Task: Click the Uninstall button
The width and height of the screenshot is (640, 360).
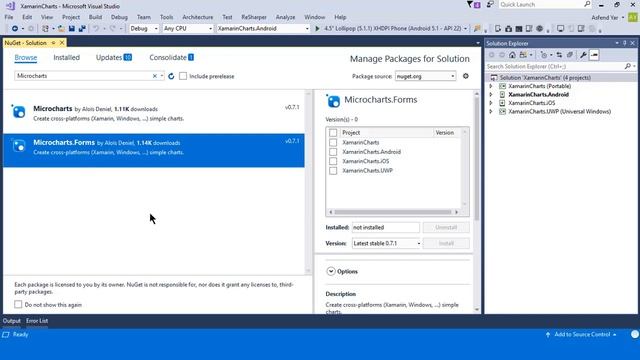Action: point(446,227)
